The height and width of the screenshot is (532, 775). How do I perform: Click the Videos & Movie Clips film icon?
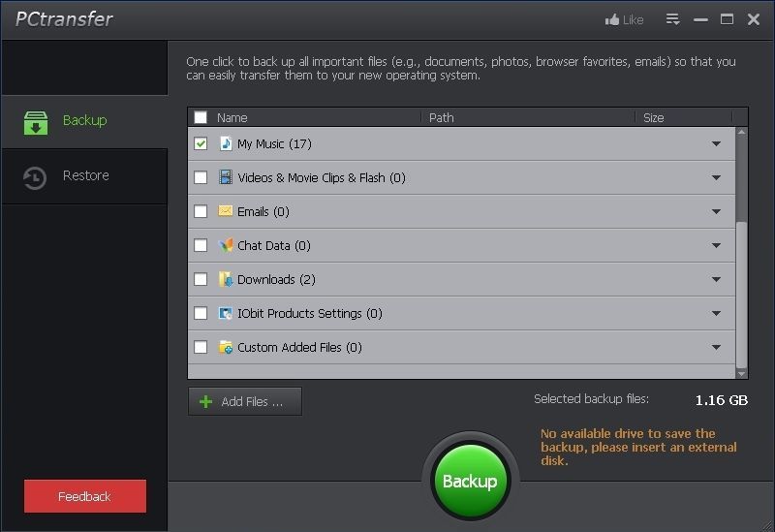click(226, 177)
